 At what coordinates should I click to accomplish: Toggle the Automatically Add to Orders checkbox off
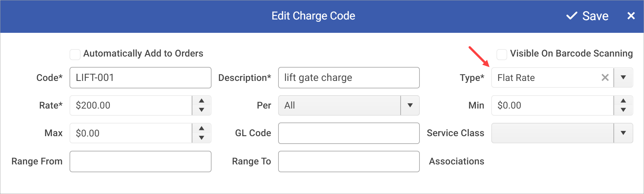(x=75, y=54)
